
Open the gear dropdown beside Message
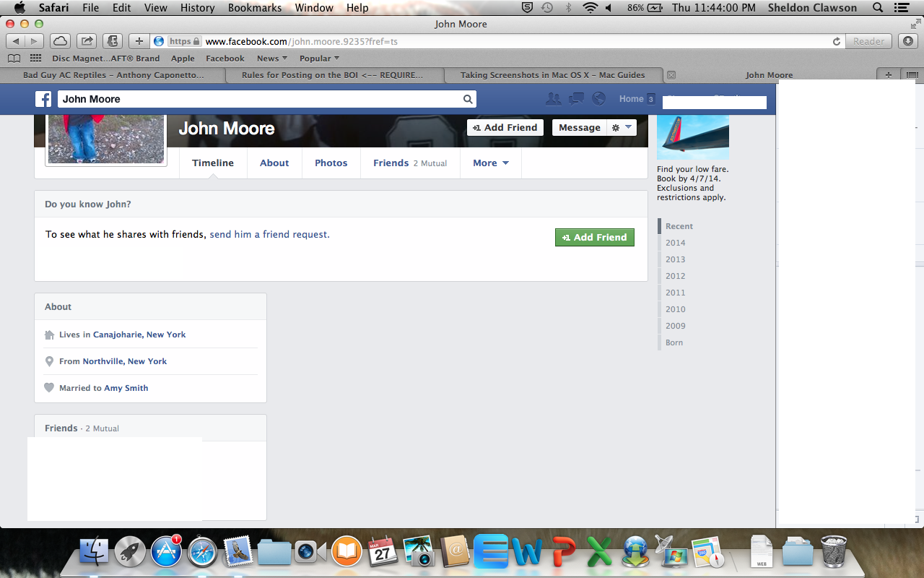622,128
